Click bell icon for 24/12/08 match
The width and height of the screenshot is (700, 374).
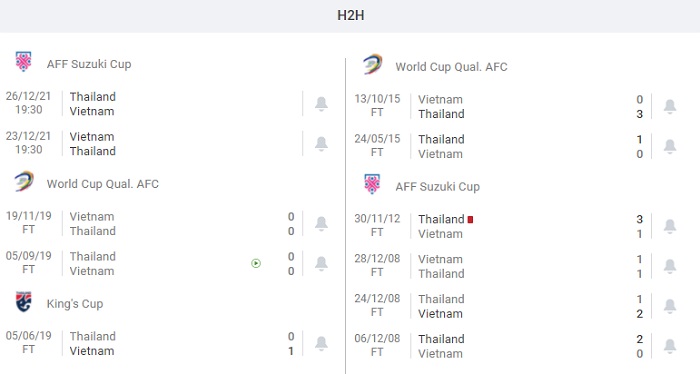[670, 306]
